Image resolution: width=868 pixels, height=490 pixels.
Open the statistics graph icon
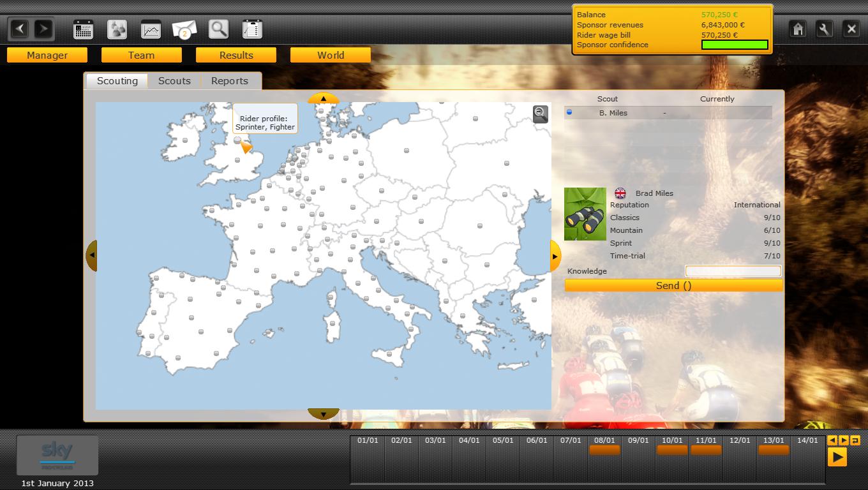151,29
